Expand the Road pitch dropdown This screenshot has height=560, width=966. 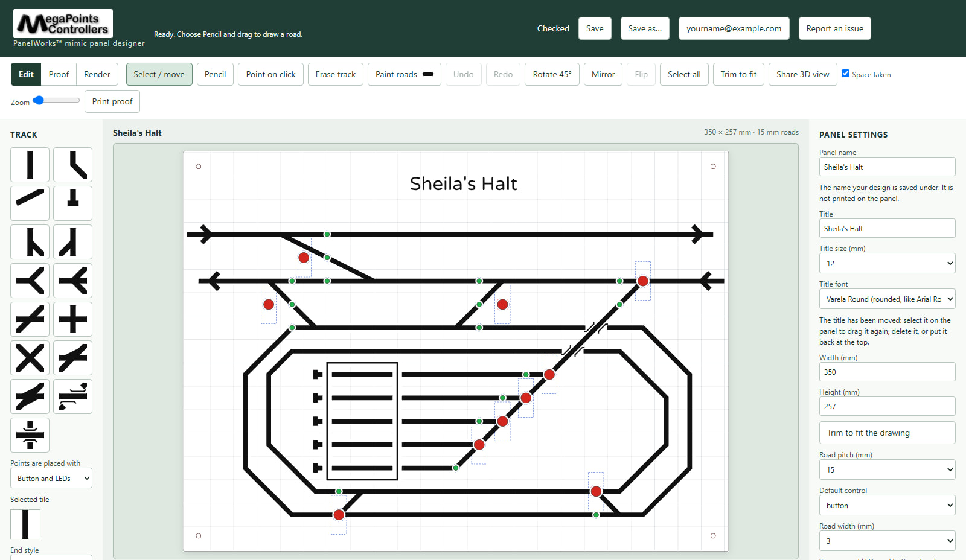coord(887,469)
